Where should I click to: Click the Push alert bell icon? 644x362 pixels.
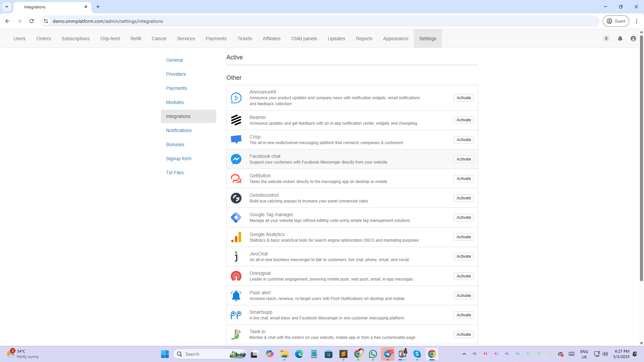[236, 296]
